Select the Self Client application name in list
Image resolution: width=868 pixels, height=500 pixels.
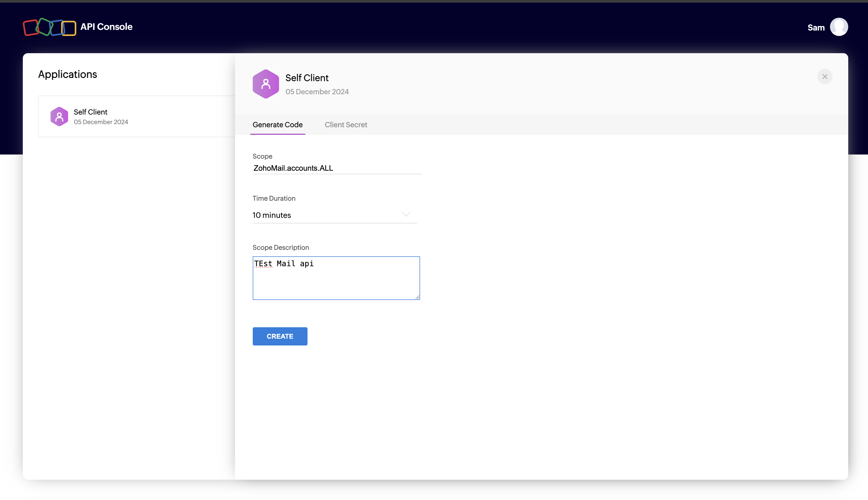(90, 112)
